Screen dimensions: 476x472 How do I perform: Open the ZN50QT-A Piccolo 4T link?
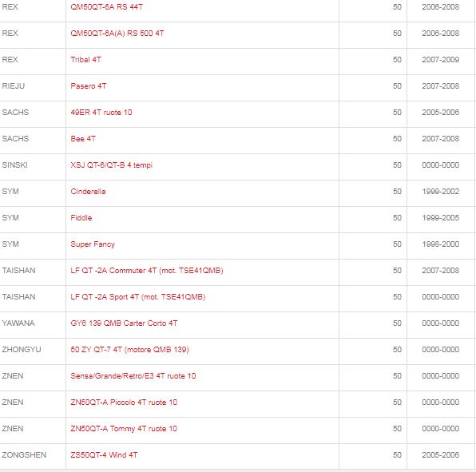pyautogui.click(x=124, y=403)
